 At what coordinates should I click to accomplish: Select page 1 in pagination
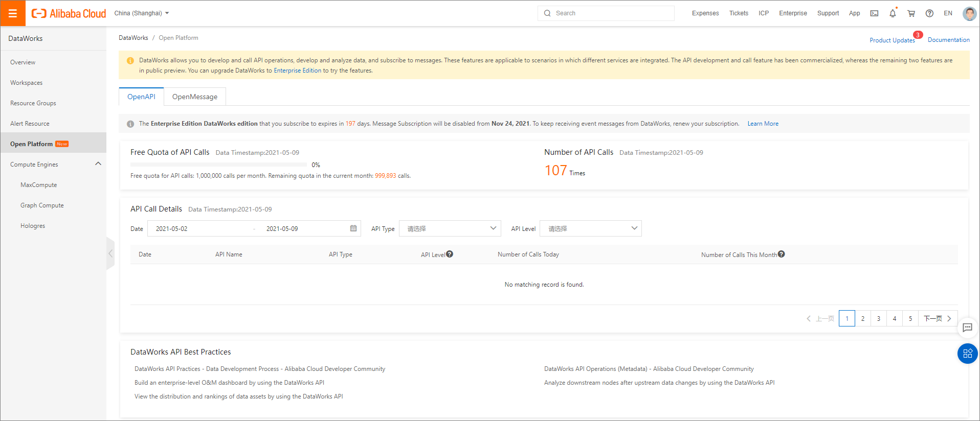point(847,318)
